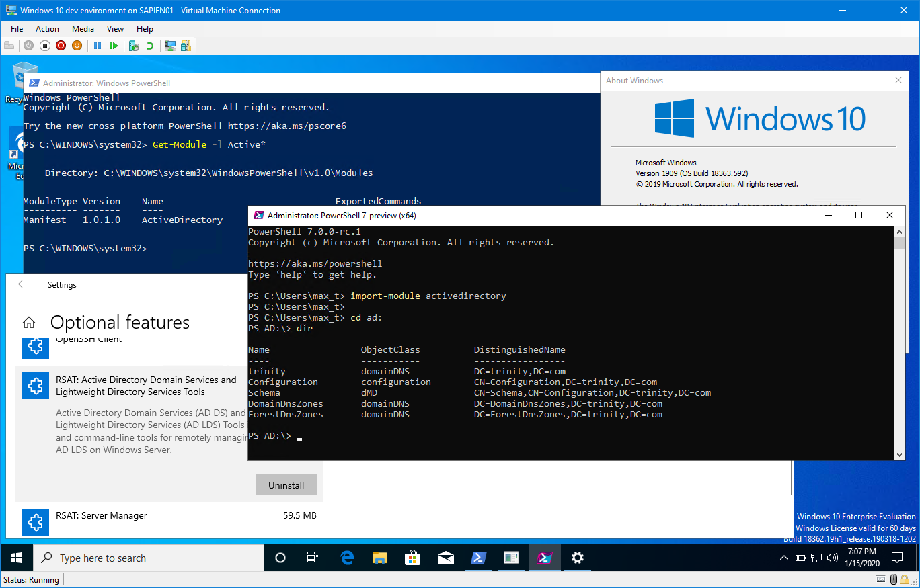The width and height of the screenshot is (920, 588).
Task: Open Microsoft Store from the taskbar
Action: pyautogui.click(x=413, y=558)
